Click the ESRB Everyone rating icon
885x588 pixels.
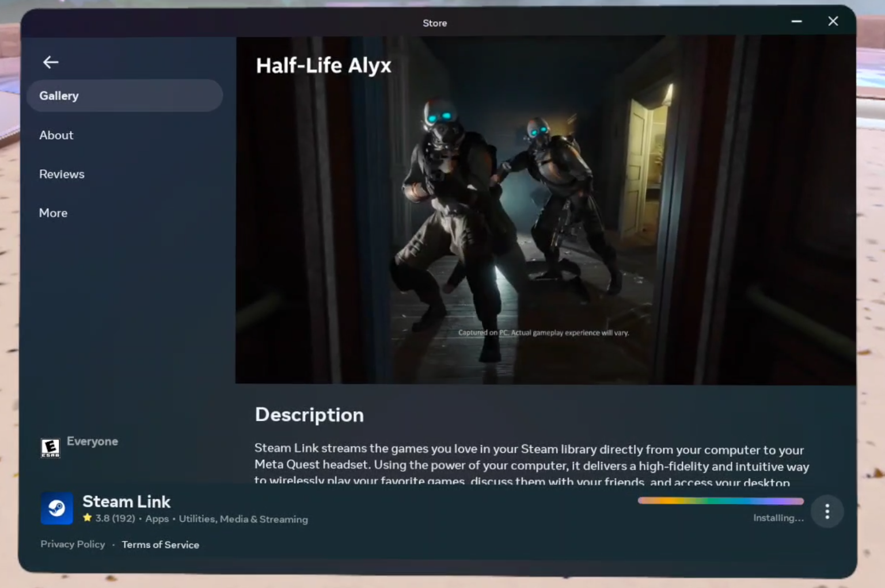[51, 448]
